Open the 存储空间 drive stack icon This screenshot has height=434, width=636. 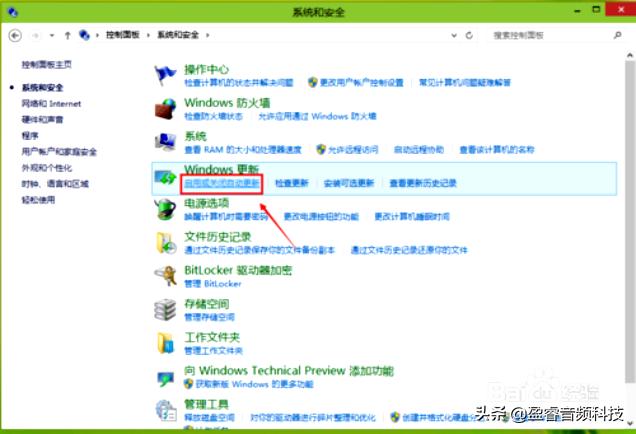point(165,310)
